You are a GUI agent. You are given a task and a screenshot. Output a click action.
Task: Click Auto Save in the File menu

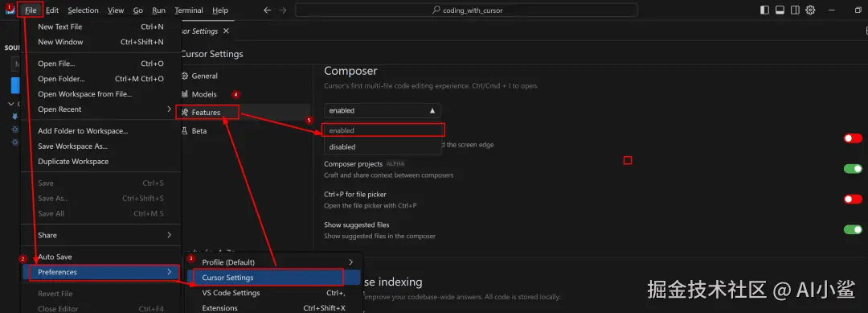[100, 257]
